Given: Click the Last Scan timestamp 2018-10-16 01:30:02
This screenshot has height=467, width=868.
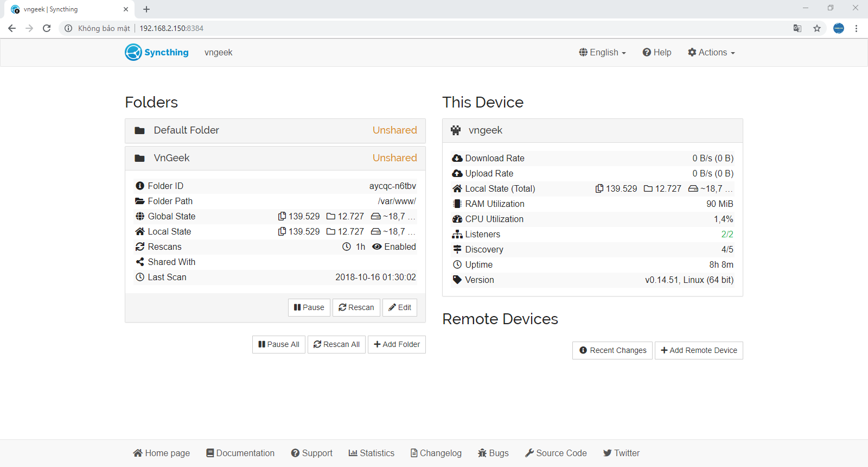Looking at the screenshot, I should (x=375, y=277).
